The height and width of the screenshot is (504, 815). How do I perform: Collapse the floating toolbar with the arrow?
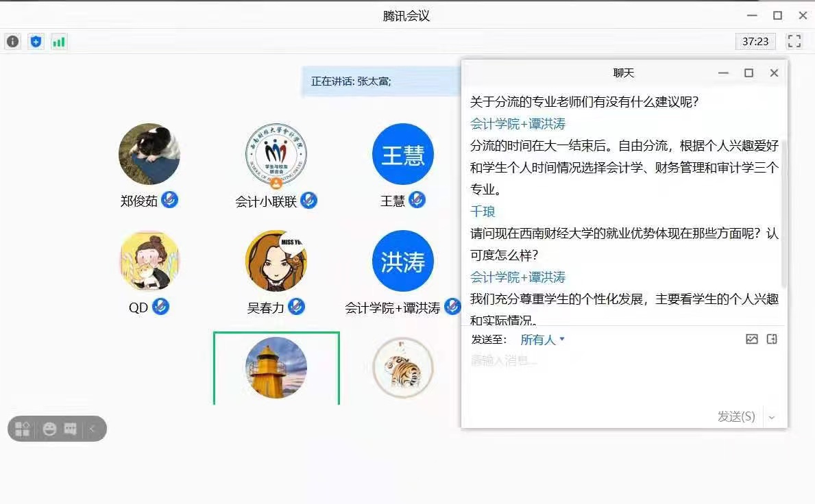coord(93,429)
